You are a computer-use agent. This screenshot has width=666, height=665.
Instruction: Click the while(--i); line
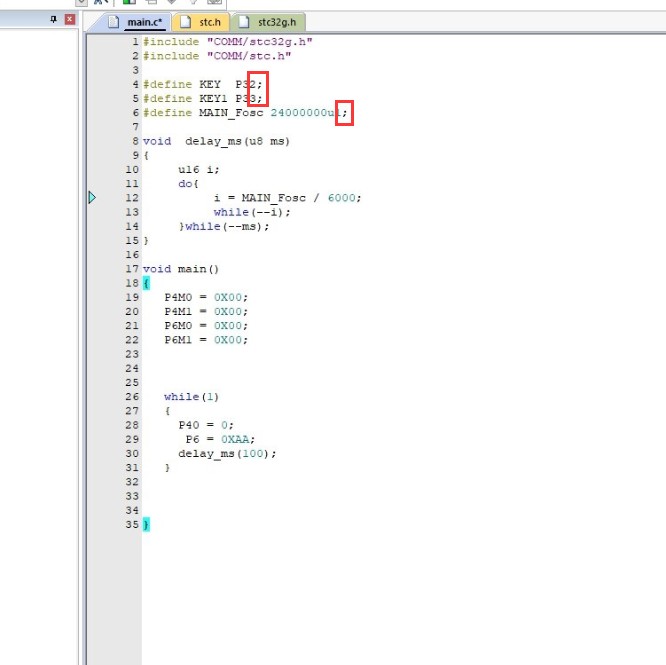coord(252,212)
